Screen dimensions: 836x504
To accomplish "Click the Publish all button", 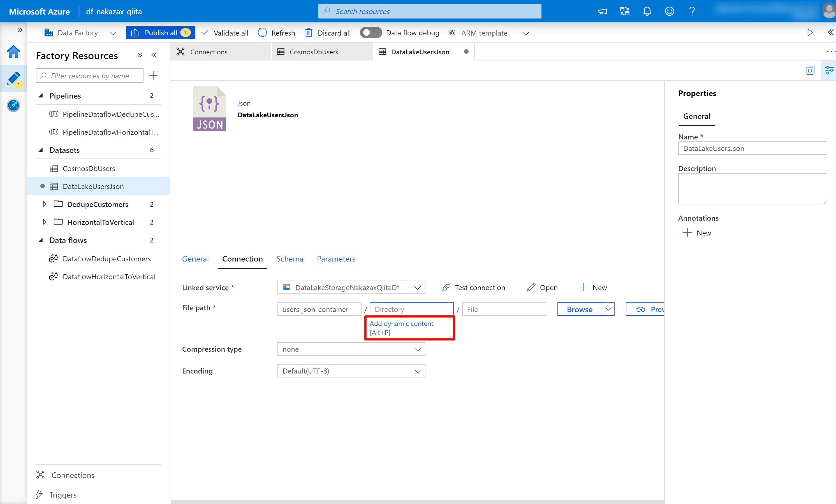I will (161, 32).
